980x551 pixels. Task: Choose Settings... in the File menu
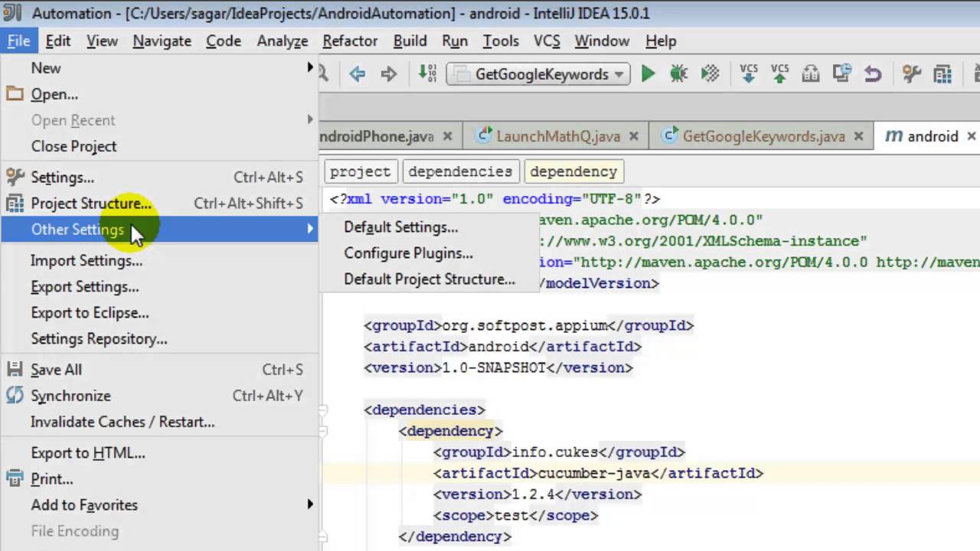coord(159,178)
